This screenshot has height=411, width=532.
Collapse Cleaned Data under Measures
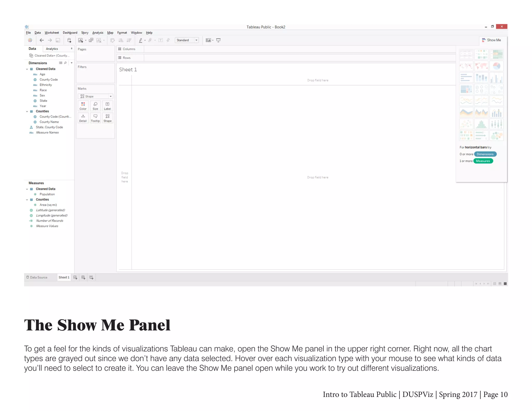point(27,189)
